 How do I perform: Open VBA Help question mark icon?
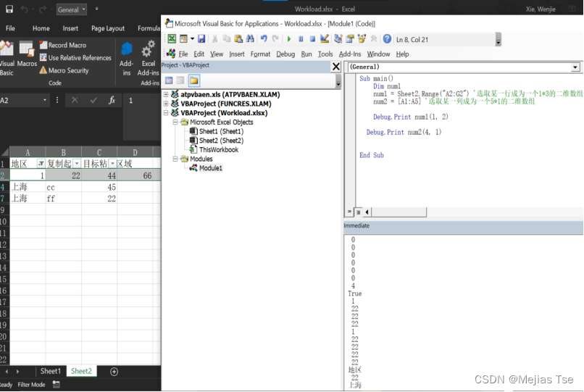pyautogui.click(x=387, y=38)
